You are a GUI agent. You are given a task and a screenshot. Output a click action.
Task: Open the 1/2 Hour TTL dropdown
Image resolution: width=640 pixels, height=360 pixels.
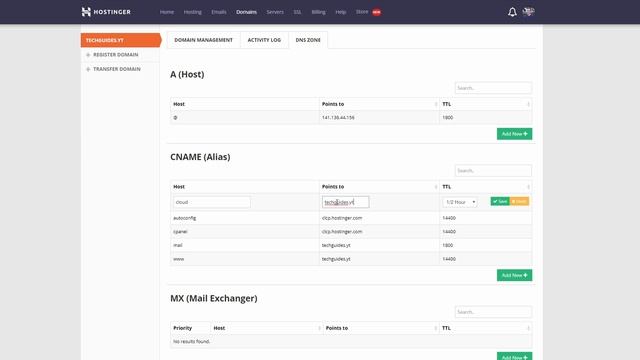point(460,202)
